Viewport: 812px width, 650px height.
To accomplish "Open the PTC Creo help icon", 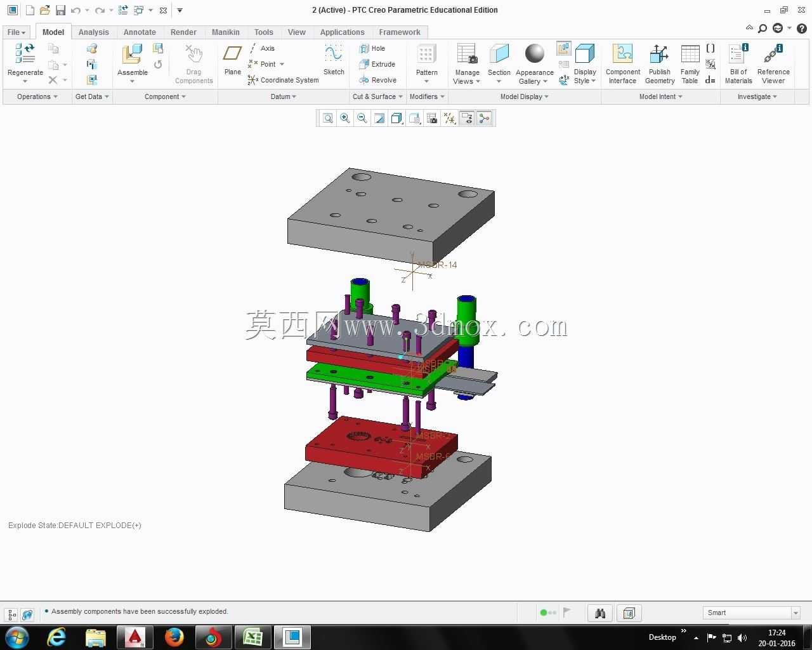I will click(x=802, y=28).
